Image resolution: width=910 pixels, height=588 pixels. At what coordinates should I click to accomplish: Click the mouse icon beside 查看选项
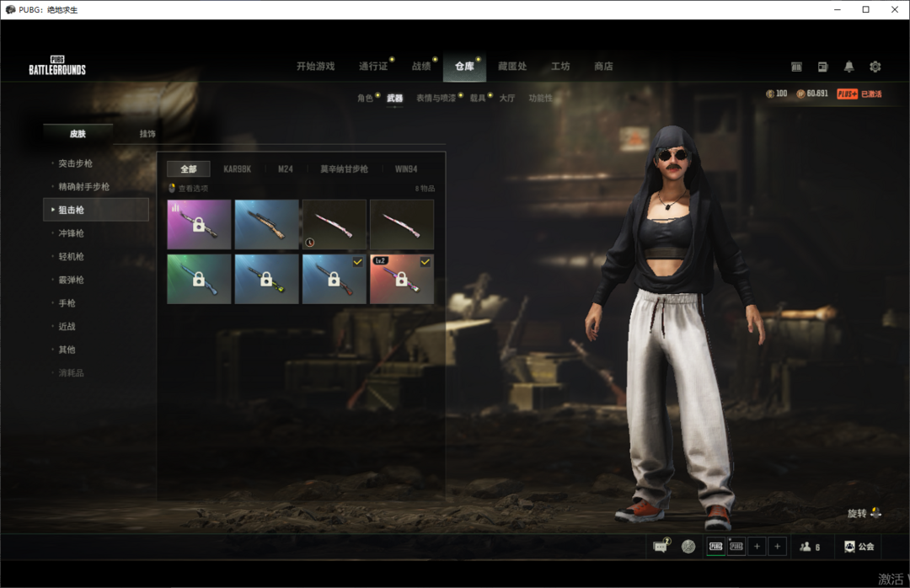172,188
